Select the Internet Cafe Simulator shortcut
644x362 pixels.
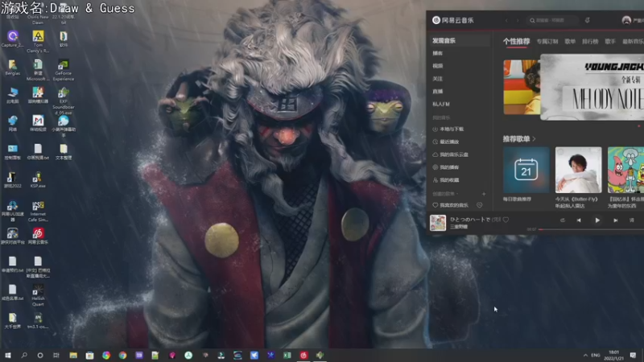[x=38, y=211]
